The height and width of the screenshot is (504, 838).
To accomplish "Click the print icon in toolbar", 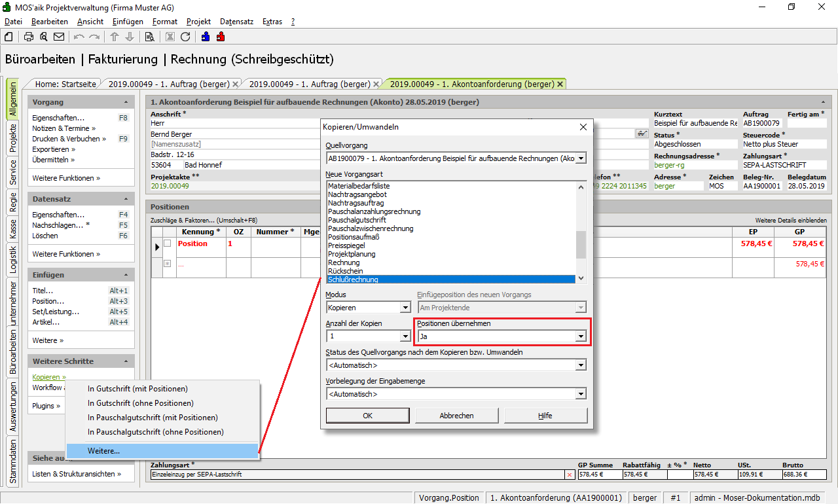I will (29, 37).
